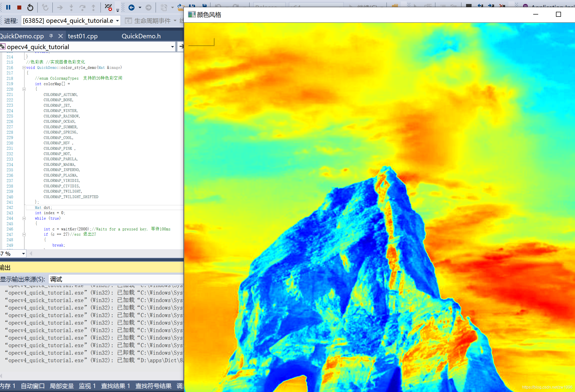Collapse the colorMap array block at line 220

pyautogui.click(x=24, y=89)
